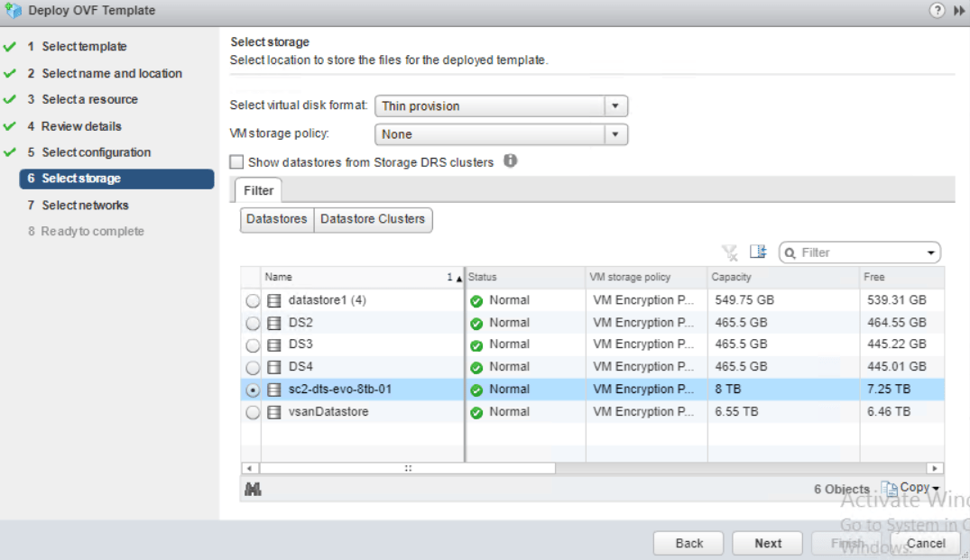The width and height of the screenshot is (970, 560).
Task: Click the vsanDatastore datastore icon
Action: (274, 412)
